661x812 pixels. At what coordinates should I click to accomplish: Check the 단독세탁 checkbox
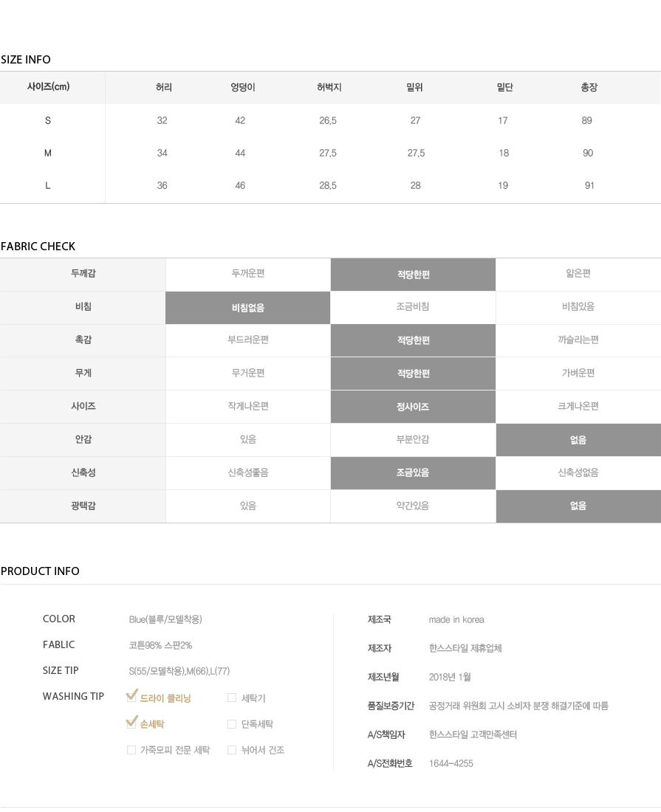point(232,724)
